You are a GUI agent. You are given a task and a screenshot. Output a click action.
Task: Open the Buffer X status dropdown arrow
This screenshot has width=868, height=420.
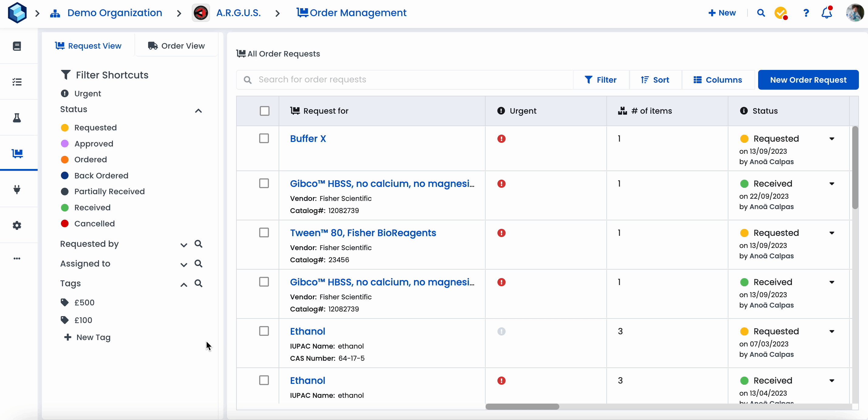(x=832, y=139)
